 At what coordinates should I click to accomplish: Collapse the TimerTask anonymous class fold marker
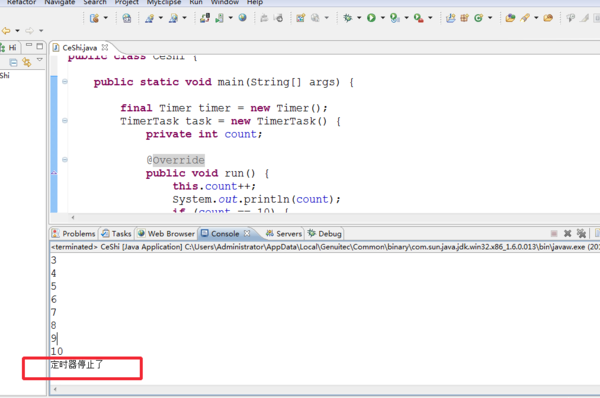tap(65, 121)
